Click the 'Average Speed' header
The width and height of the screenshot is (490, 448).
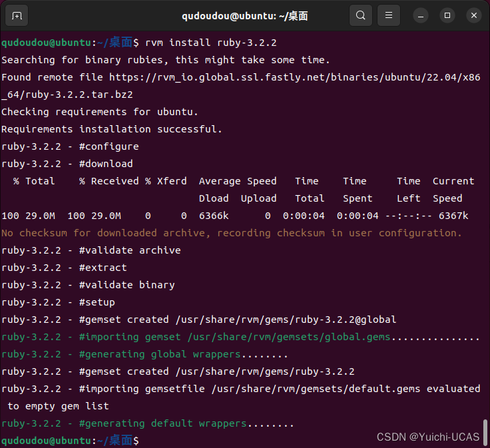238,181
